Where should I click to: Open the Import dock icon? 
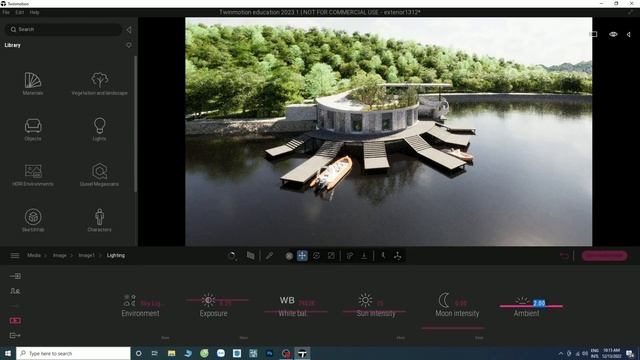(15, 276)
